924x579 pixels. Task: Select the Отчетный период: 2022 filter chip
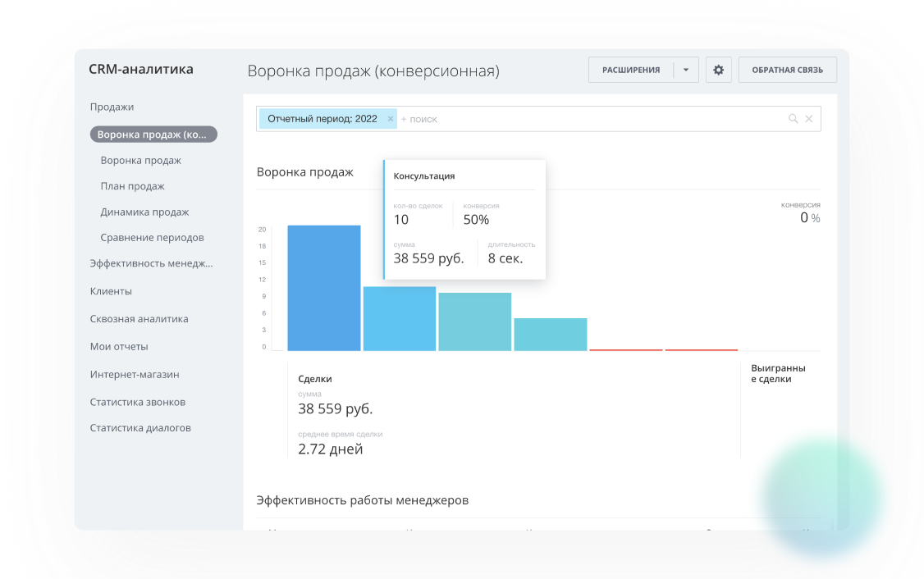tap(322, 119)
